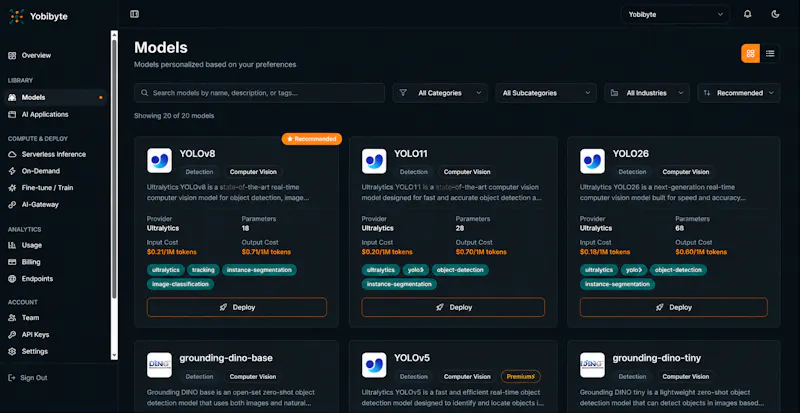
Task: Deploy the YOLO11 model
Action: (453, 307)
